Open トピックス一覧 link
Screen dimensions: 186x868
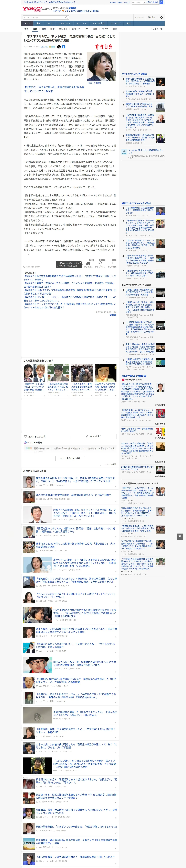pos(155,29)
